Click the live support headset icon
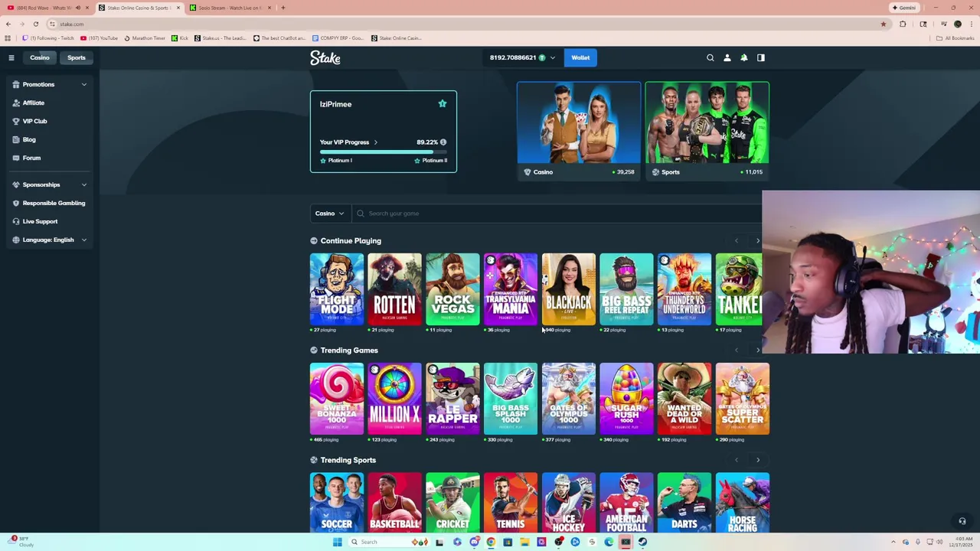 click(x=962, y=521)
